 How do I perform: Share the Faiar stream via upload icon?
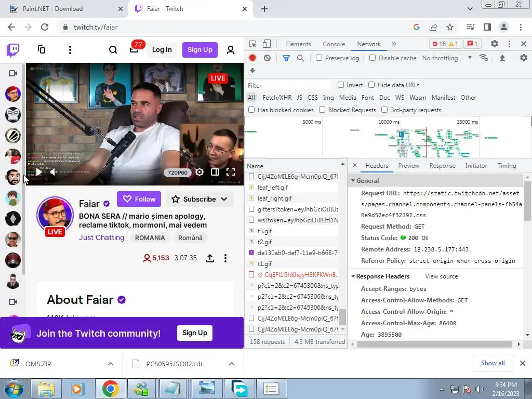pos(210,258)
